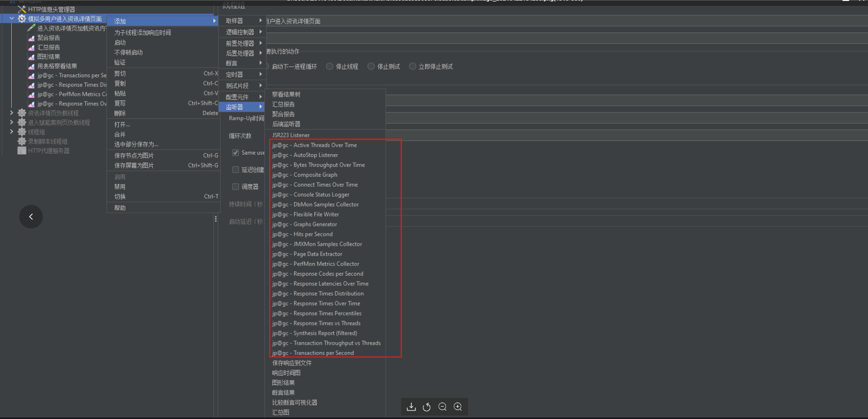Image resolution: width=868 pixels, height=419 pixels.
Task: Click the jp@gc - PerfMon Metrics tree icon
Action: (x=32, y=95)
